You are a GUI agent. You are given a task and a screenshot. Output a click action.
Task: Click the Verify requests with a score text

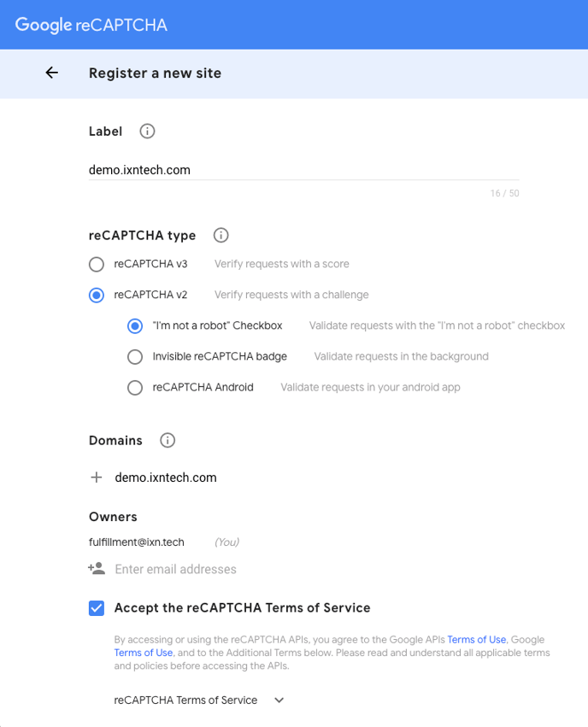pos(281,264)
